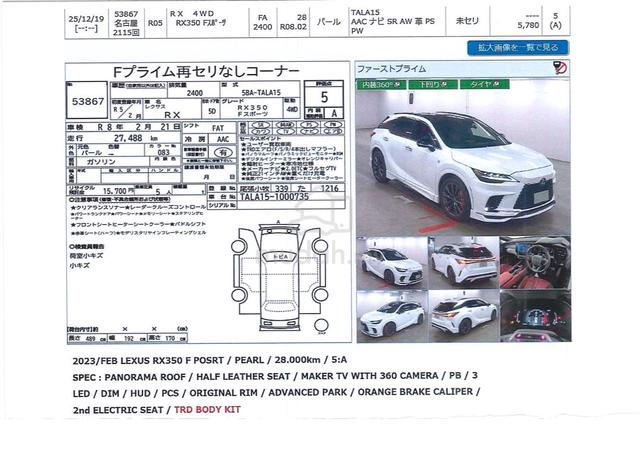The image size is (640, 452).
Task: Open the top-left thumbnail, white Lexus front view
Action: point(392,263)
